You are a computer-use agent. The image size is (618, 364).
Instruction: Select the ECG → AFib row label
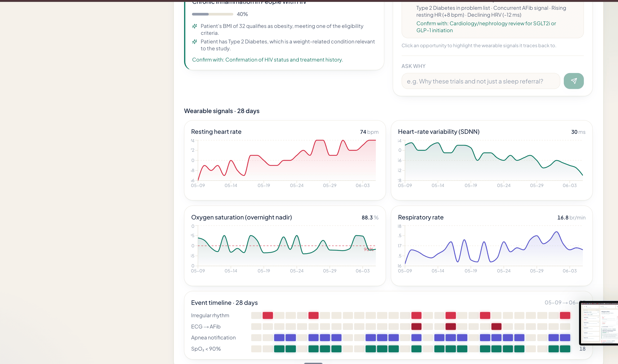tap(206, 327)
